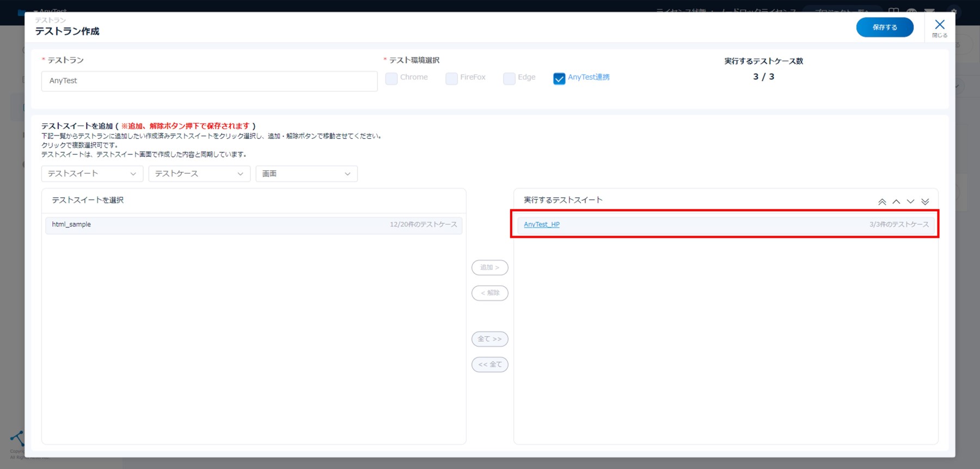Tick the Edge environment checkbox
Image resolution: width=980 pixels, height=469 pixels.
click(509, 78)
